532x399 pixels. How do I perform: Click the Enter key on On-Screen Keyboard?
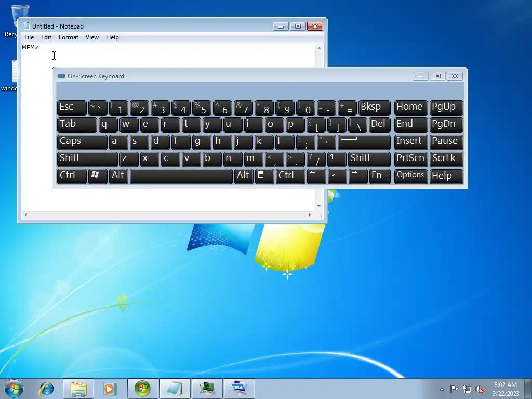(364, 142)
